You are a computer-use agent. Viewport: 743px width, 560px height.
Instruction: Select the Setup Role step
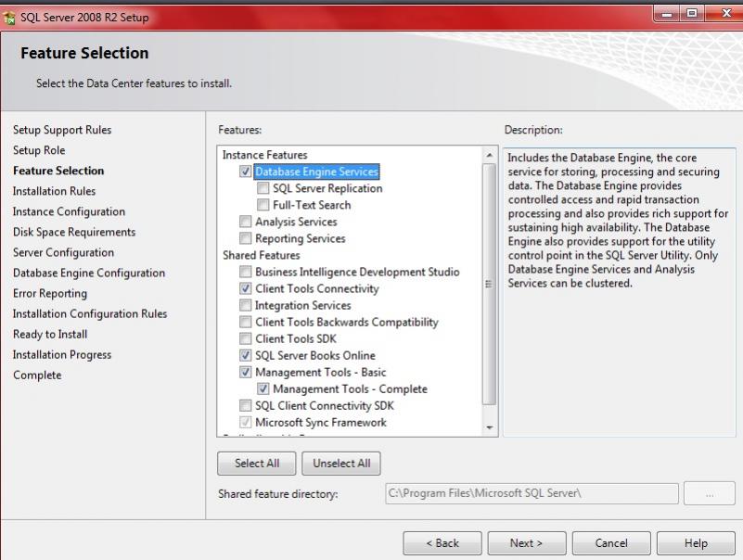point(39,150)
